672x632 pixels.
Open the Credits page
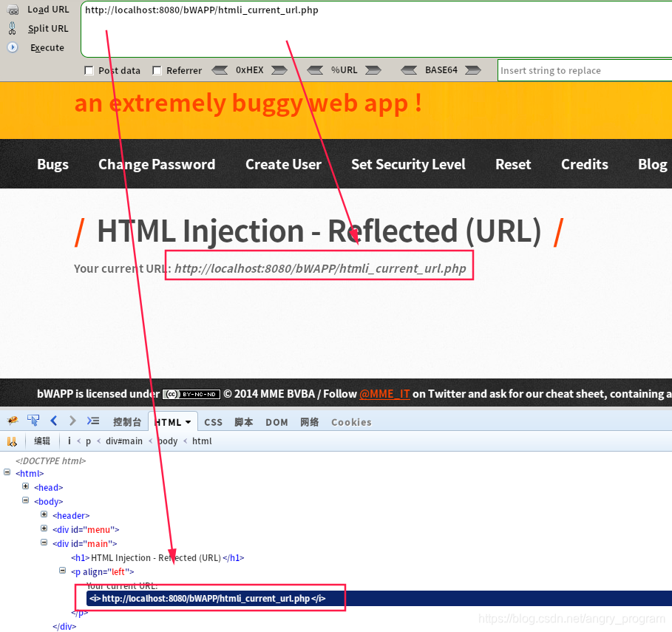click(x=585, y=165)
